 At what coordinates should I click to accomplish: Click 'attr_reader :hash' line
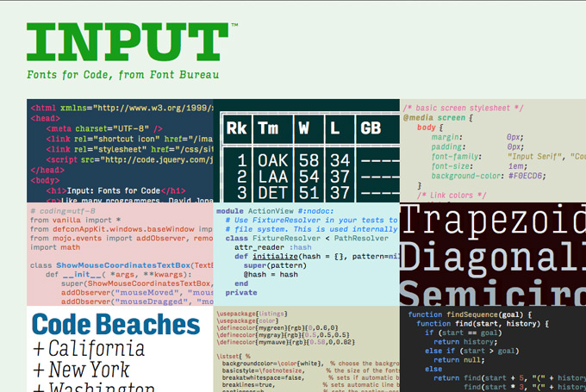point(273,247)
